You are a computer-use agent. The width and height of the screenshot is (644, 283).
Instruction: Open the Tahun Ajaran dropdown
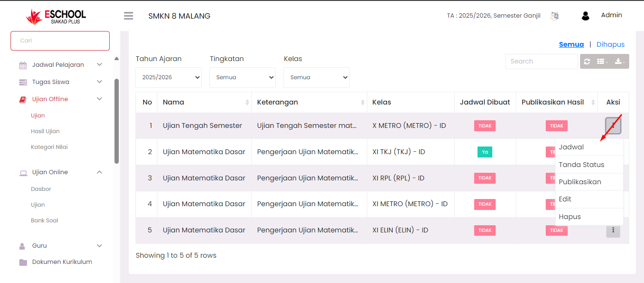click(168, 77)
